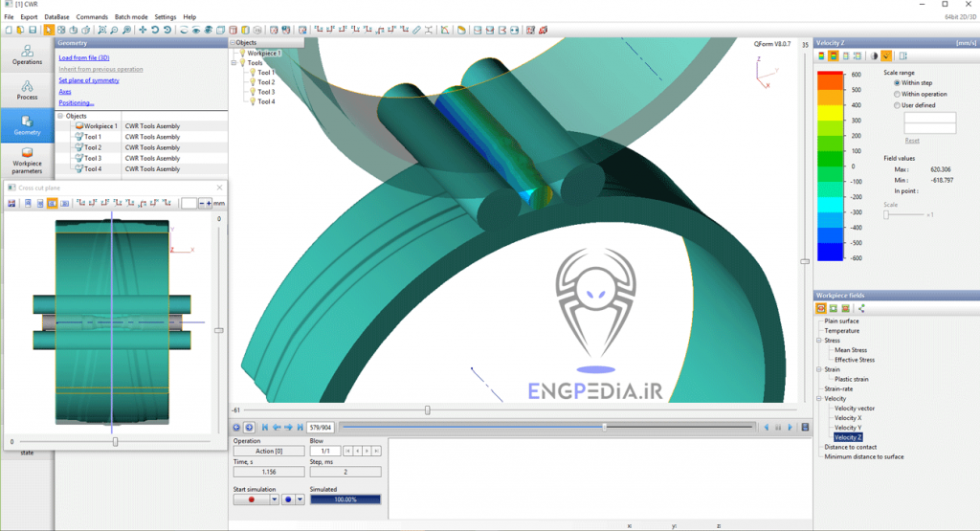
Task: Select the 'User defined' scale range
Action: coord(897,105)
